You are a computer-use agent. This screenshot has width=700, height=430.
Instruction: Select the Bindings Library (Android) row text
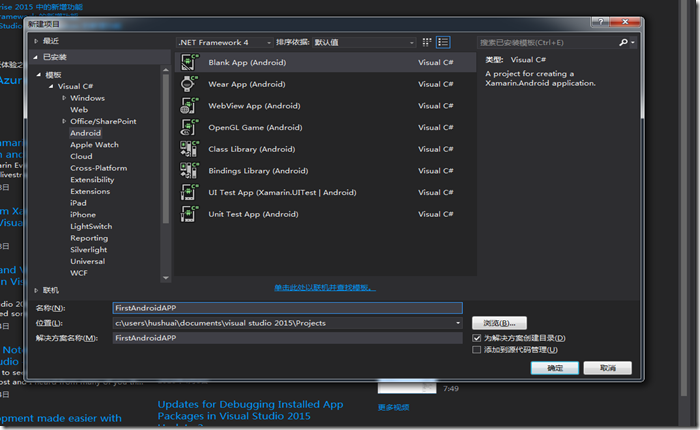point(258,171)
